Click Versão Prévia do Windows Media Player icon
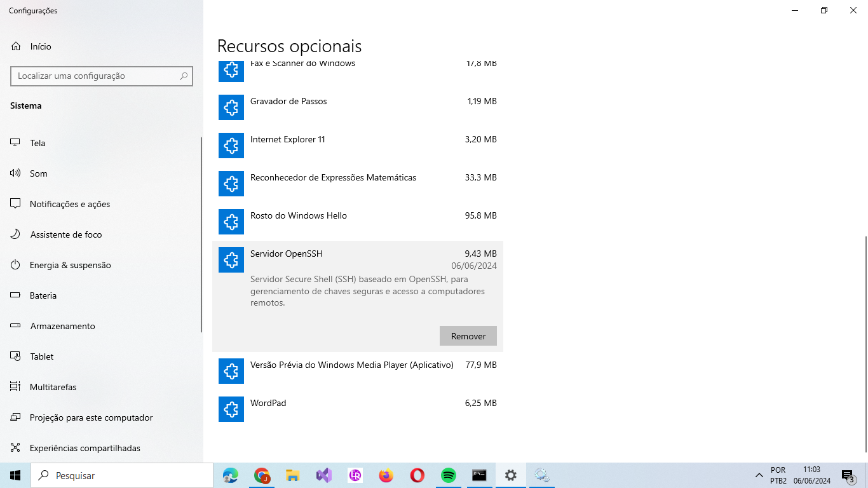868x488 pixels. (x=231, y=371)
